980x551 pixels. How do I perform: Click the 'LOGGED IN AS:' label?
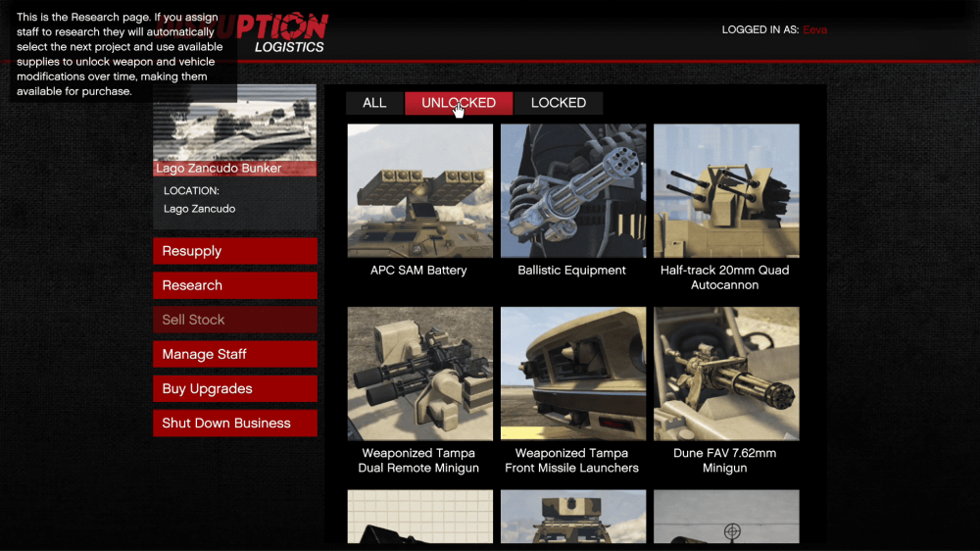click(760, 30)
